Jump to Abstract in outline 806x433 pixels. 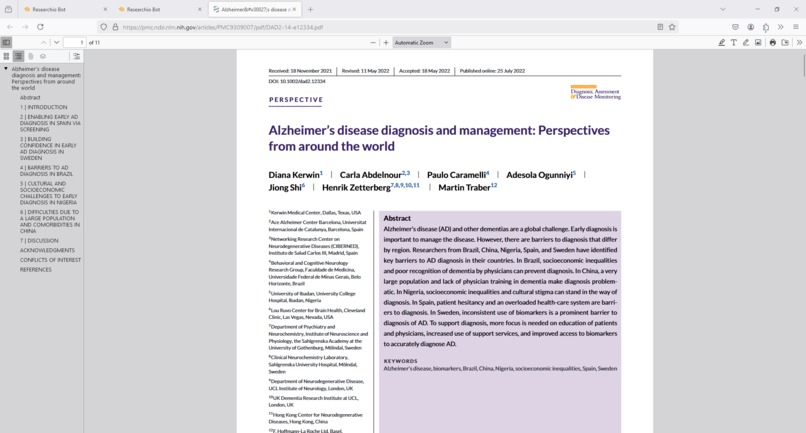pos(30,98)
